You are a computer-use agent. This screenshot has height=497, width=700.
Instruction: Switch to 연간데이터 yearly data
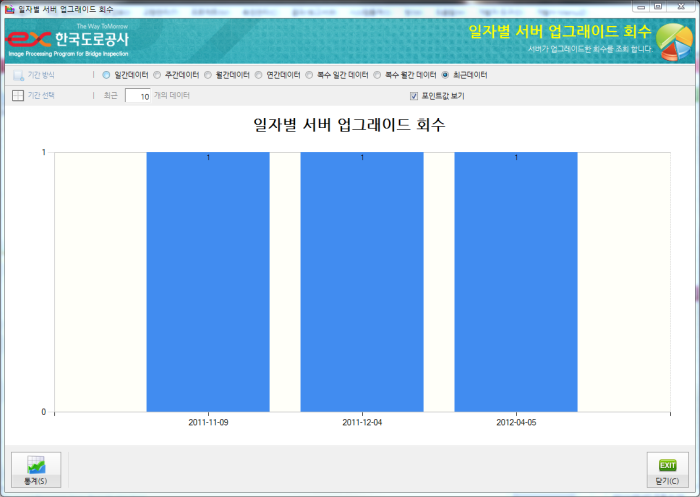click(259, 75)
